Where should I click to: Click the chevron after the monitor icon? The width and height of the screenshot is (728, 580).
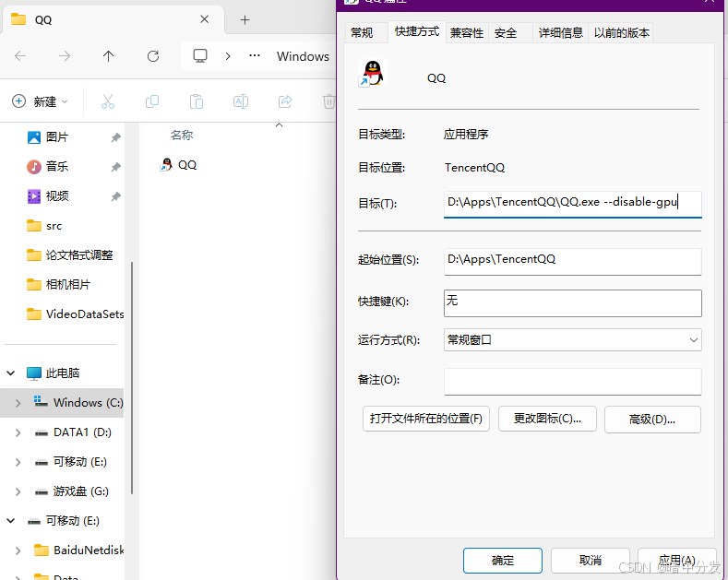click(x=228, y=56)
